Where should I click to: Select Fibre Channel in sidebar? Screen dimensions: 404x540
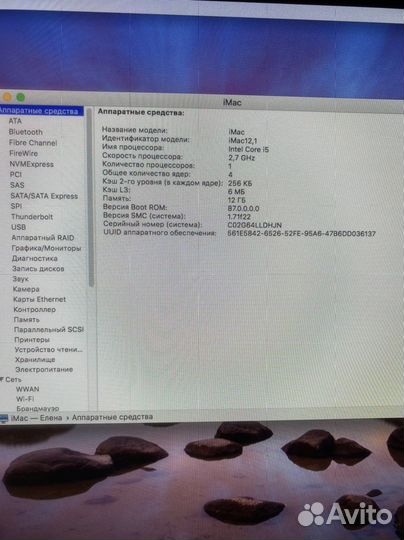coord(33,143)
